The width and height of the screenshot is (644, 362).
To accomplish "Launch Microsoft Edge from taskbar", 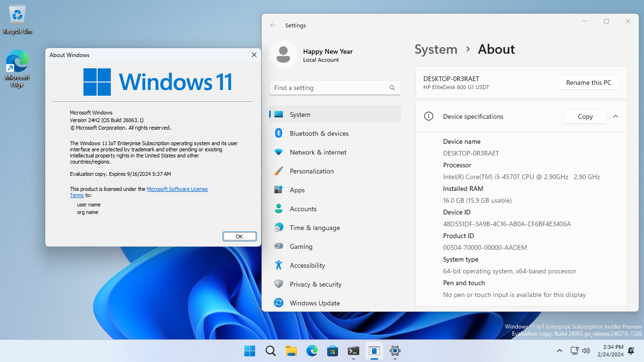I will pos(312,351).
